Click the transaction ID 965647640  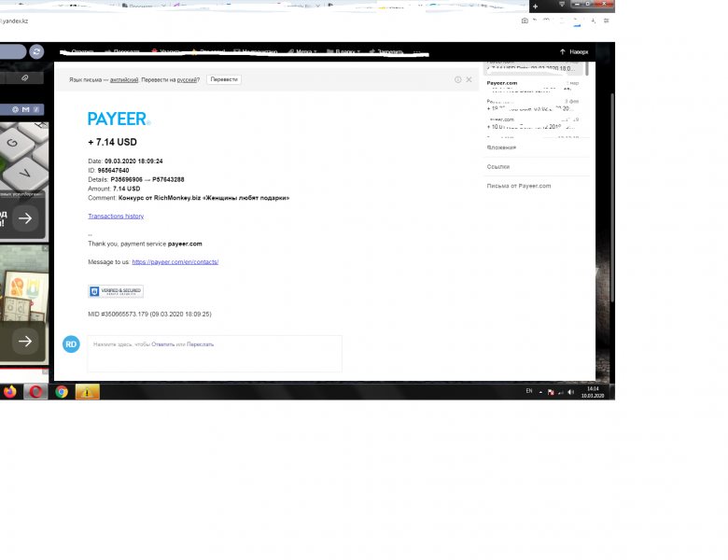pyautogui.click(x=113, y=171)
